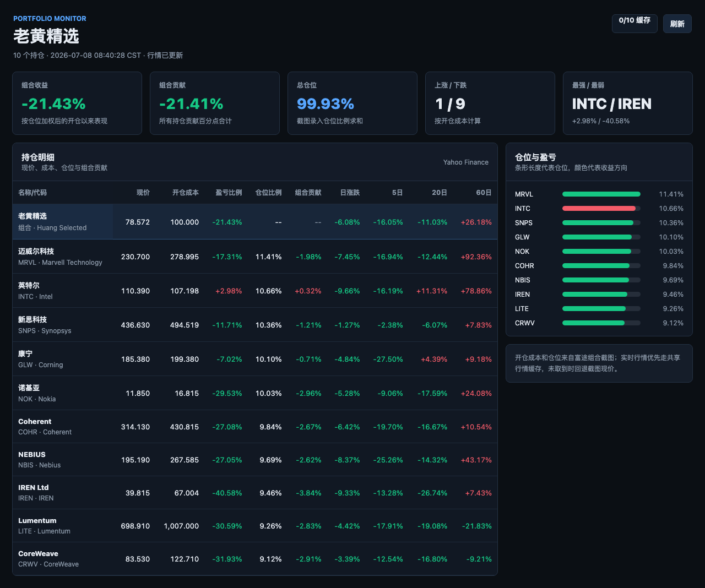Click the 11.41% value beside MRVL bar
Viewport: 705px width, 588px height.
pyautogui.click(x=671, y=194)
